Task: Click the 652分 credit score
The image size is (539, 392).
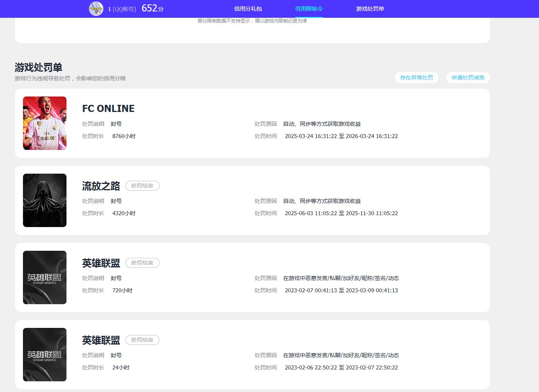Action: tap(152, 8)
